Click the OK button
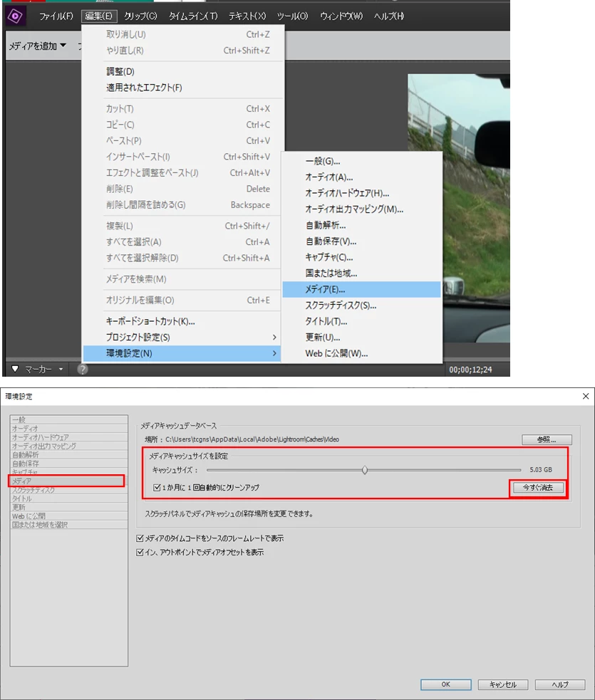The image size is (595, 700). [x=446, y=684]
